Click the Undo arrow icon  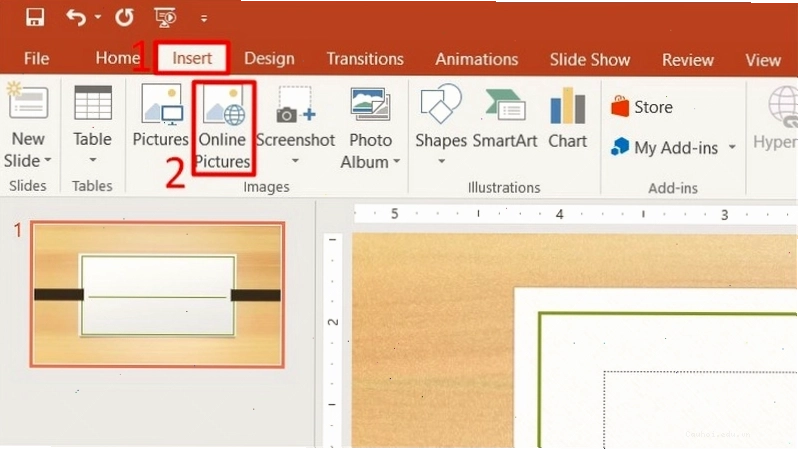[x=76, y=18]
